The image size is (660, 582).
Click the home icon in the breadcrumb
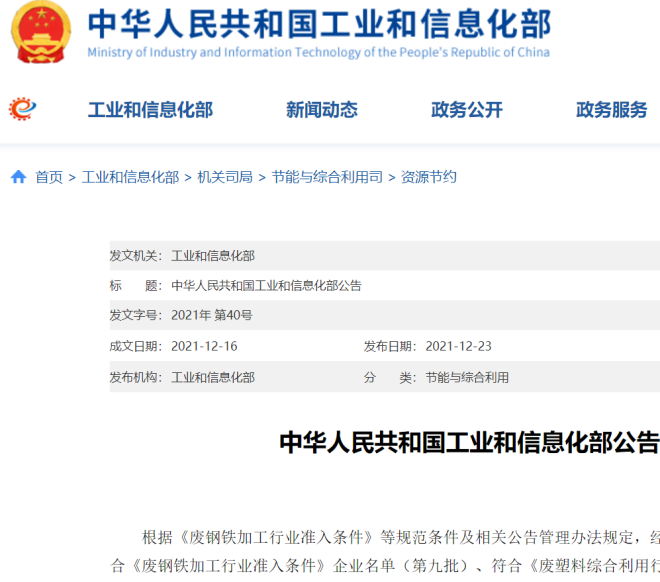pyautogui.click(x=18, y=177)
